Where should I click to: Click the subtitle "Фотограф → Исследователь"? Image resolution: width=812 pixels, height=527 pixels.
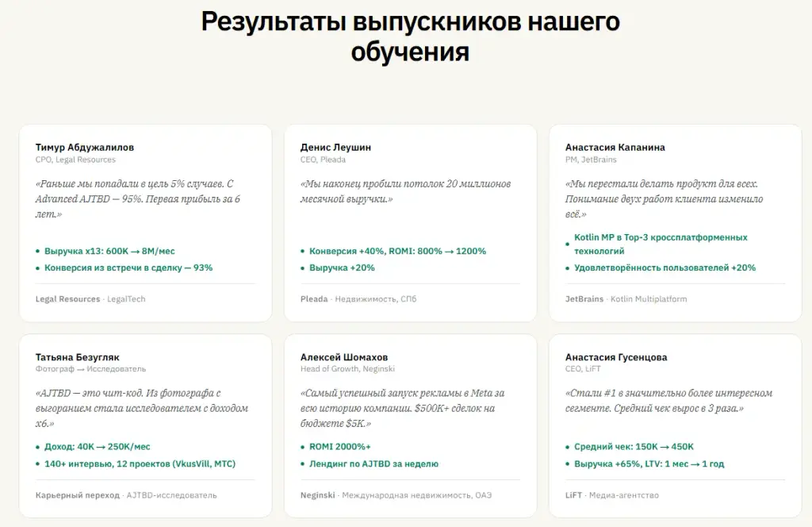coord(90,369)
